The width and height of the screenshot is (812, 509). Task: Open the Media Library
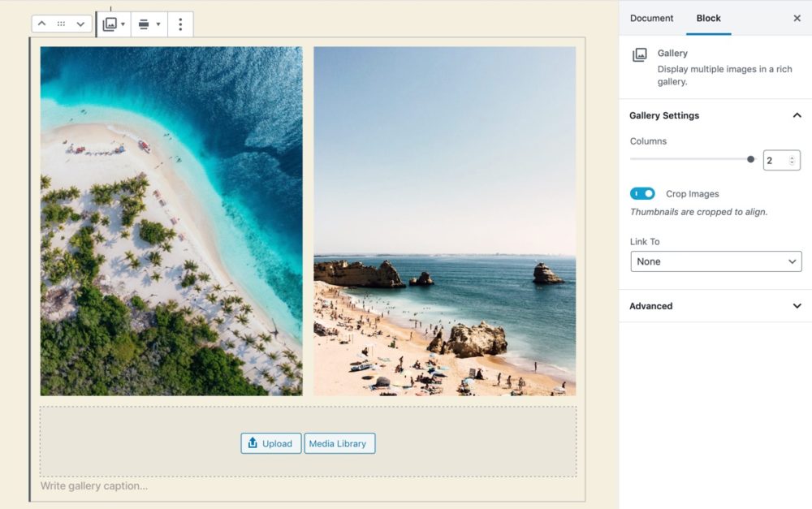[x=339, y=443]
